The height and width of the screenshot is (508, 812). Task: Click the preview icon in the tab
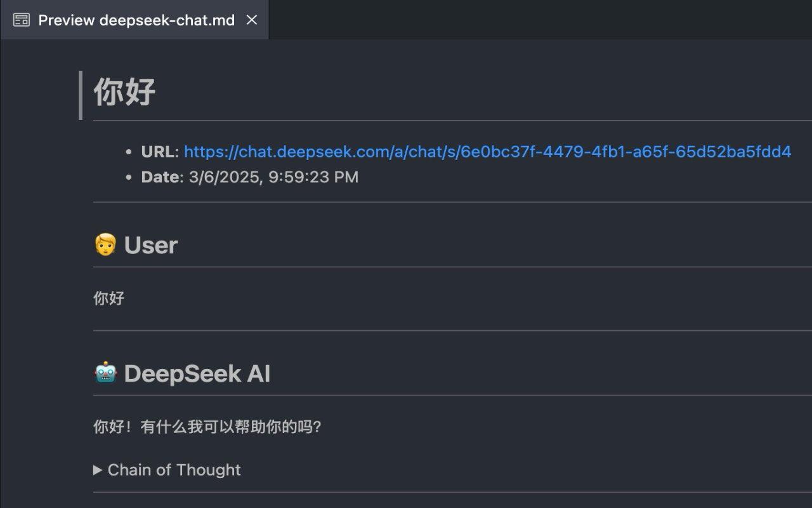22,20
